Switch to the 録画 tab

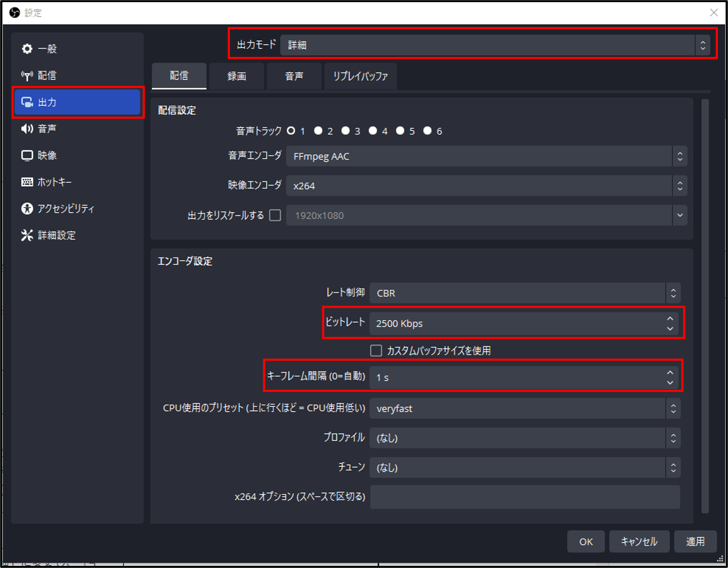coord(237,76)
